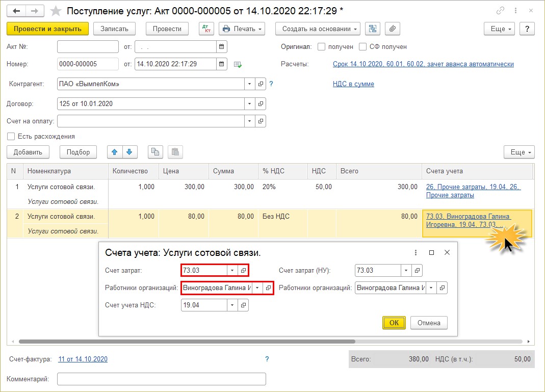
Task: Open accounts link 73.03 Виноградова in row 2
Action: tap(468, 220)
